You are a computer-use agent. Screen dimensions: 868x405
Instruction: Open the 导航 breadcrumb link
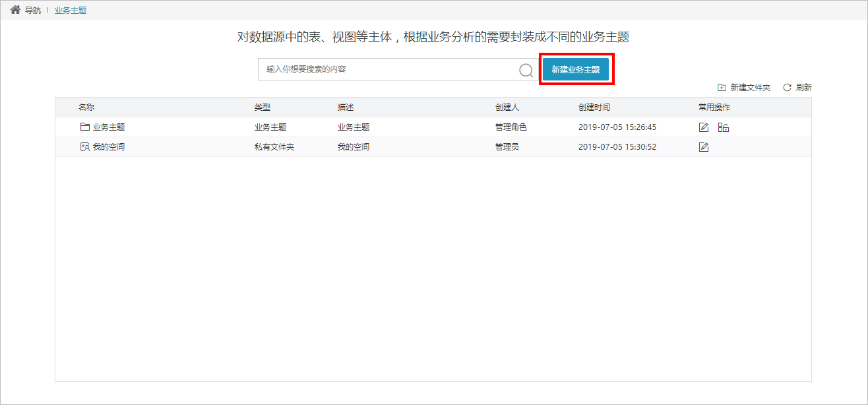[x=33, y=11]
